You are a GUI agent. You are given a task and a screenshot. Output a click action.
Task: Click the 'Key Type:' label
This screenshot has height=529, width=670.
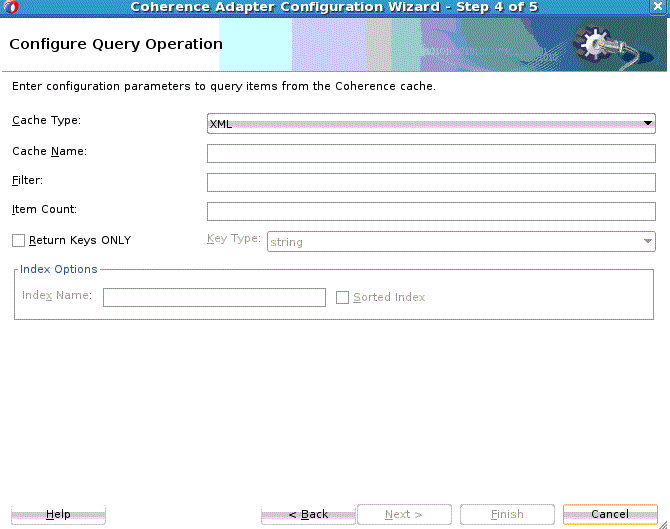234,238
